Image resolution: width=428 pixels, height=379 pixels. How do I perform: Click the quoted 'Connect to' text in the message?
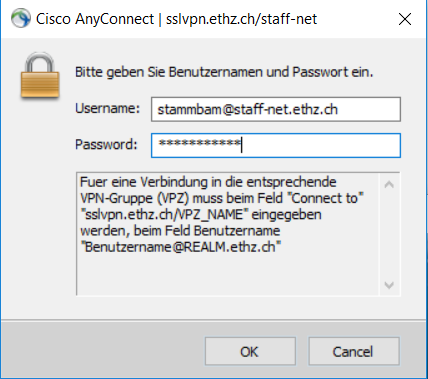[327, 198]
